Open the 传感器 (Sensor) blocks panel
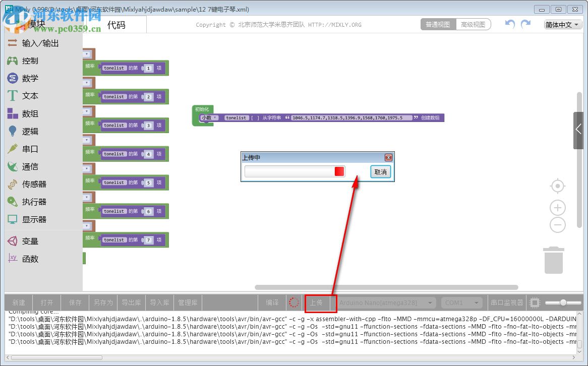The width and height of the screenshot is (588, 366). [31, 184]
